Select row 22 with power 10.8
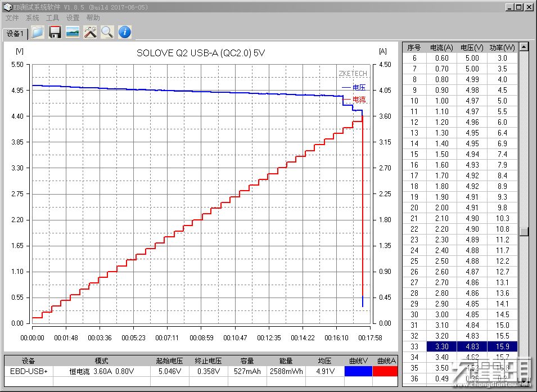Image resolution: width=537 pixels, height=392 pixels. 461,229
